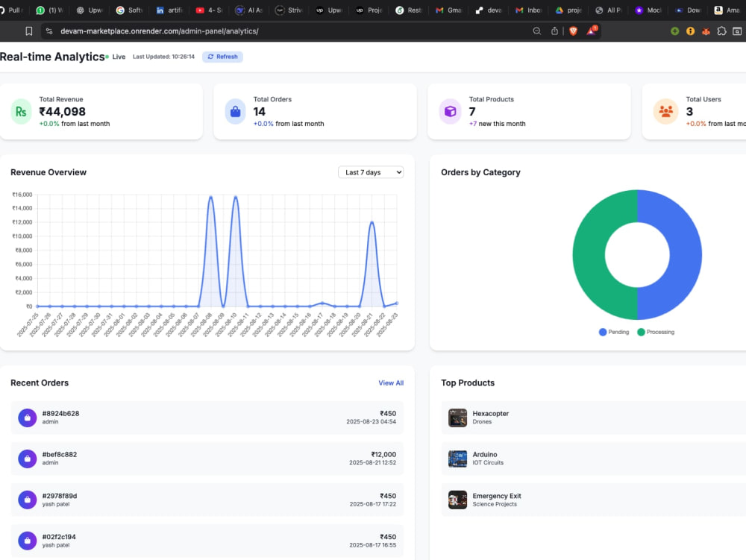Click the bag icon of order #2978f89d
The height and width of the screenshot is (560, 746).
[28, 500]
